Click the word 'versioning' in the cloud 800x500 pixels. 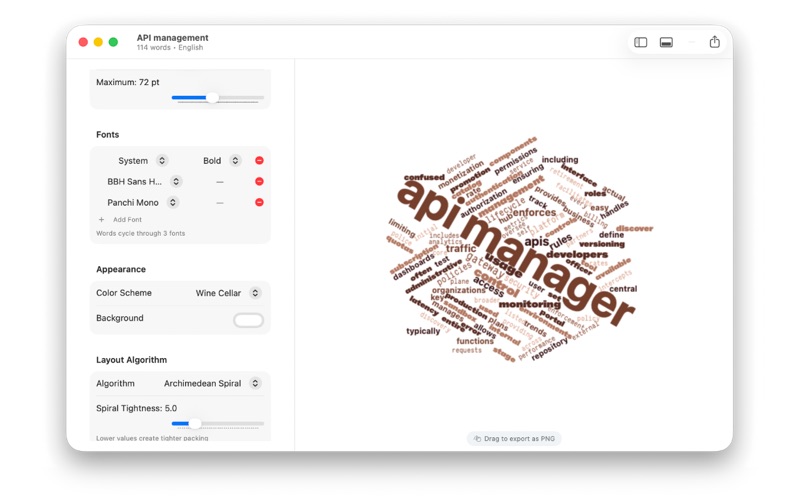click(602, 244)
